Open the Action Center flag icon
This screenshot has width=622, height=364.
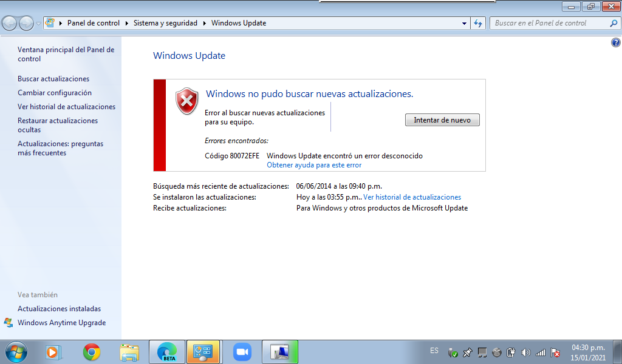555,352
